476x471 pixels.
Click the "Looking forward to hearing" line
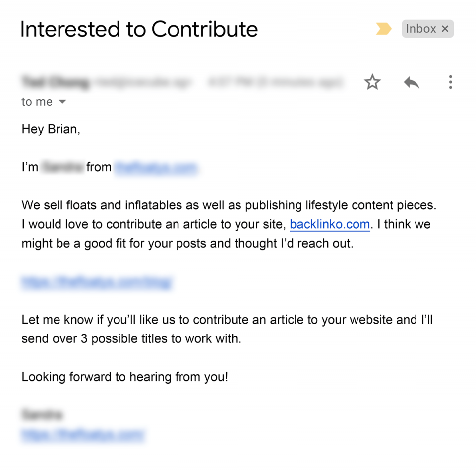124,377
